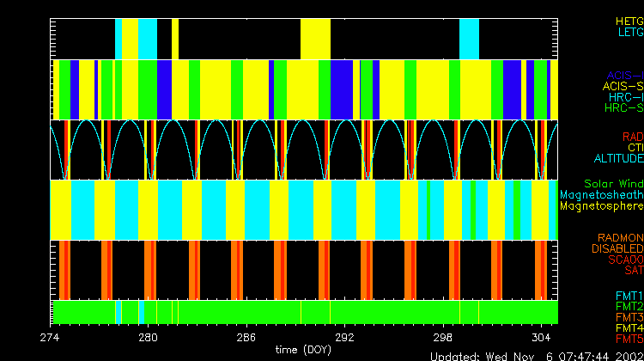Click the Updated timestamp text
The image size is (644, 361).
pos(536,355)
